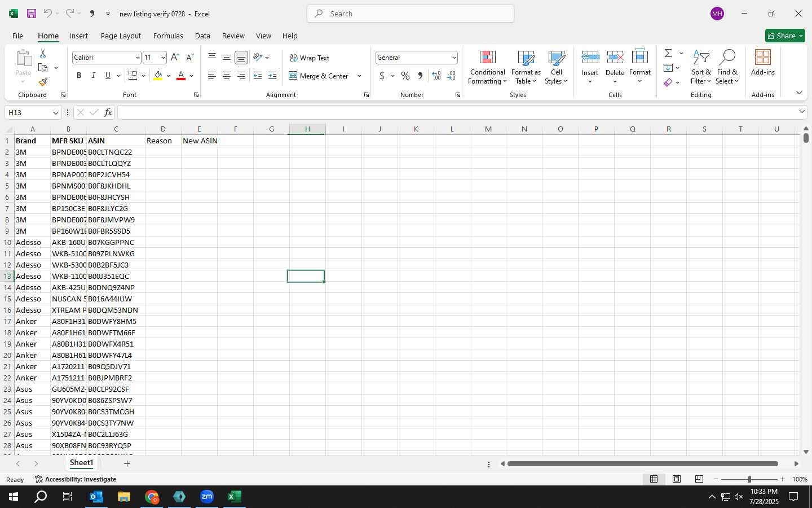Screen dimensions: 812x508
Task: Switch to Page Break Preview view
Action: click(x=699, y=479)
